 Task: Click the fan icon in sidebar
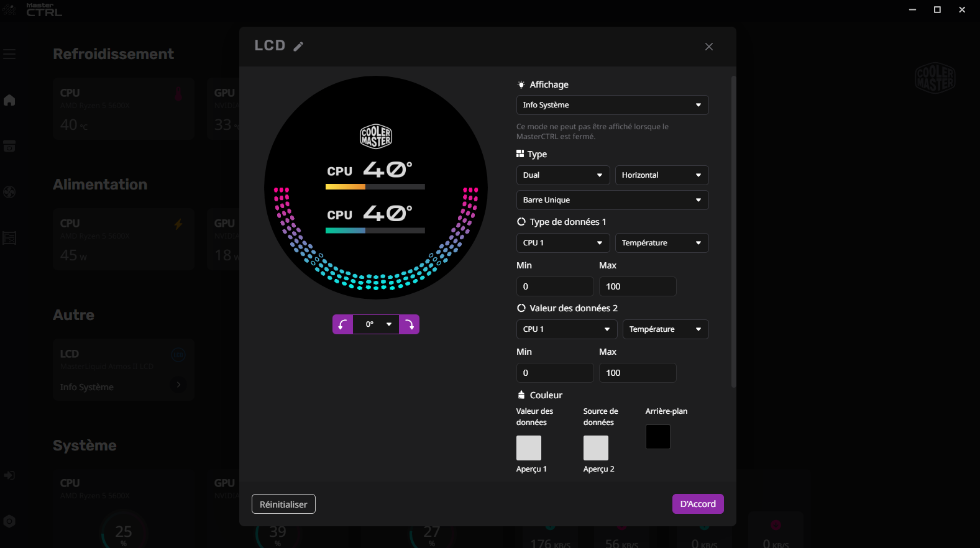[x=9, y=192]
